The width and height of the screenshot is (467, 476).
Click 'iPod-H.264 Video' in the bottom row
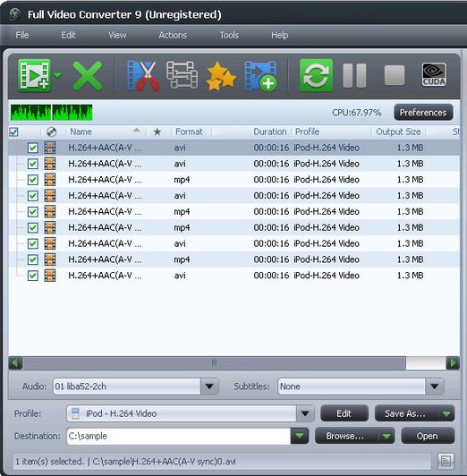pyautogui.click(x=327, y=276)
